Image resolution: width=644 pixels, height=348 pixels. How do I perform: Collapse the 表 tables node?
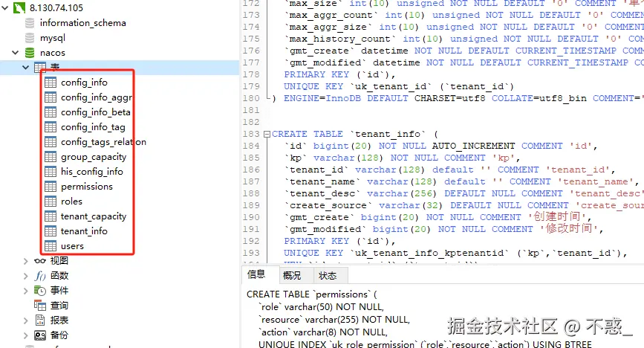click(x=25, y=68)
